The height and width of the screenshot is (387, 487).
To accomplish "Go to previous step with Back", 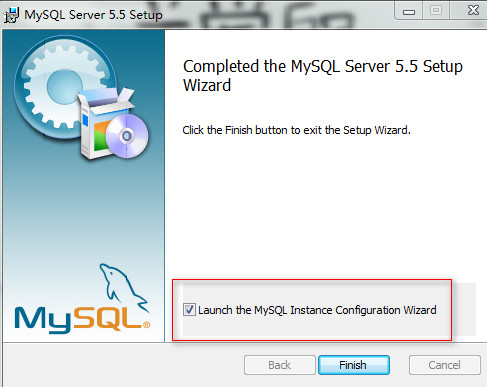I will [x=279, y=365].
